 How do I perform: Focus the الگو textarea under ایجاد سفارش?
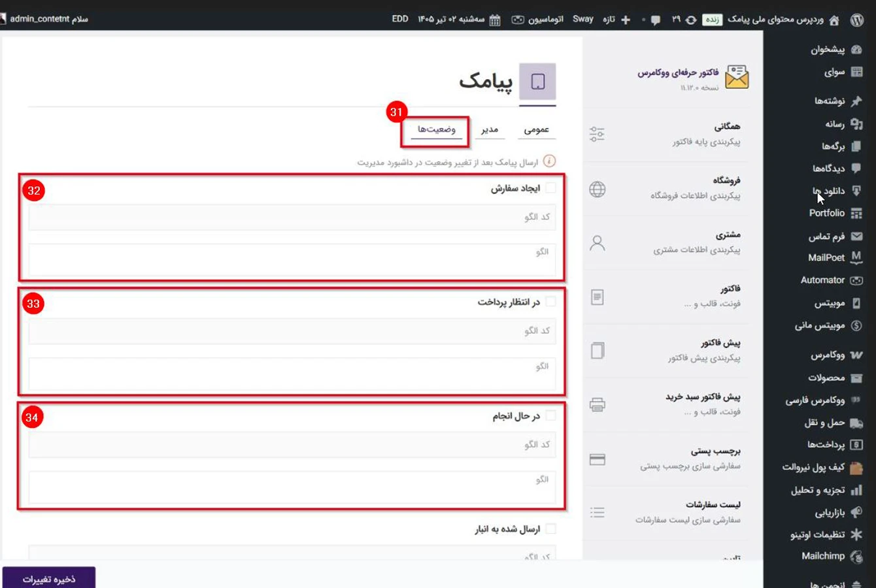tap(292, 260)
